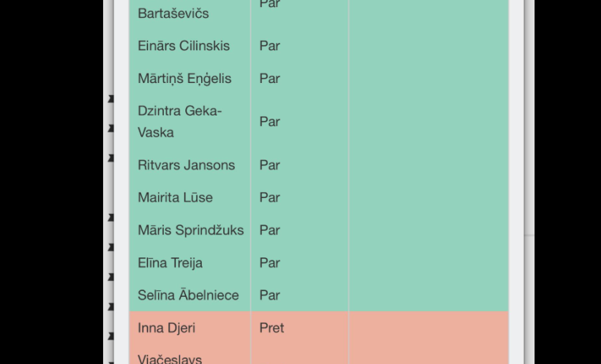
Task: Select the Par vote for Selīna Ābelniece
Action: (x=270, y=295)
